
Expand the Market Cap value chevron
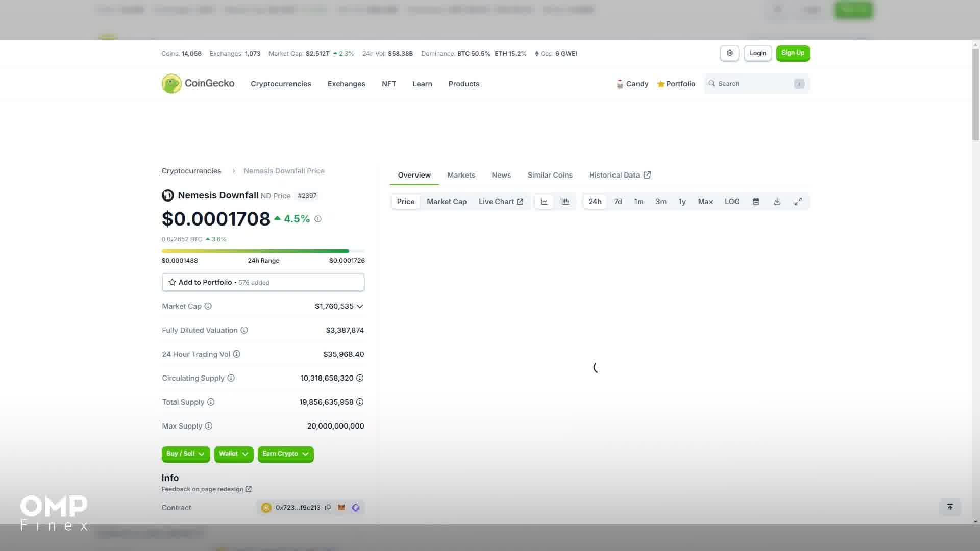pos(360,307)
